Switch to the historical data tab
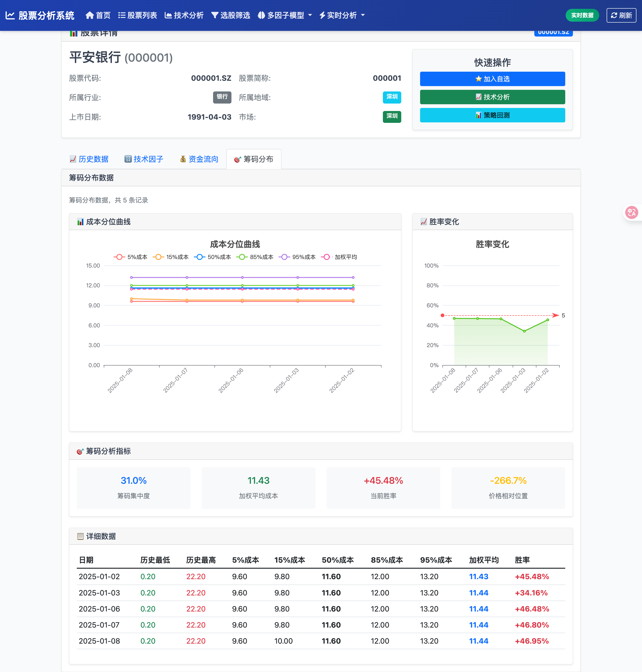 (89, 159)
